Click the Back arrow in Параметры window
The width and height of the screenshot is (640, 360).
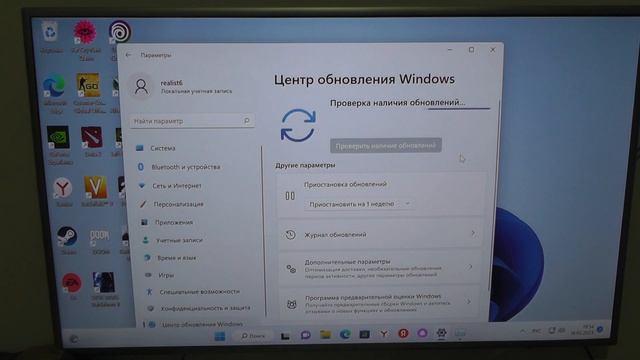click(x=129, y=55)
